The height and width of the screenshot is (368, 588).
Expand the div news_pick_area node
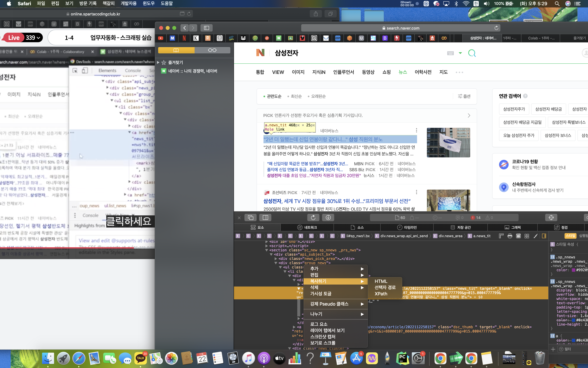276,259
